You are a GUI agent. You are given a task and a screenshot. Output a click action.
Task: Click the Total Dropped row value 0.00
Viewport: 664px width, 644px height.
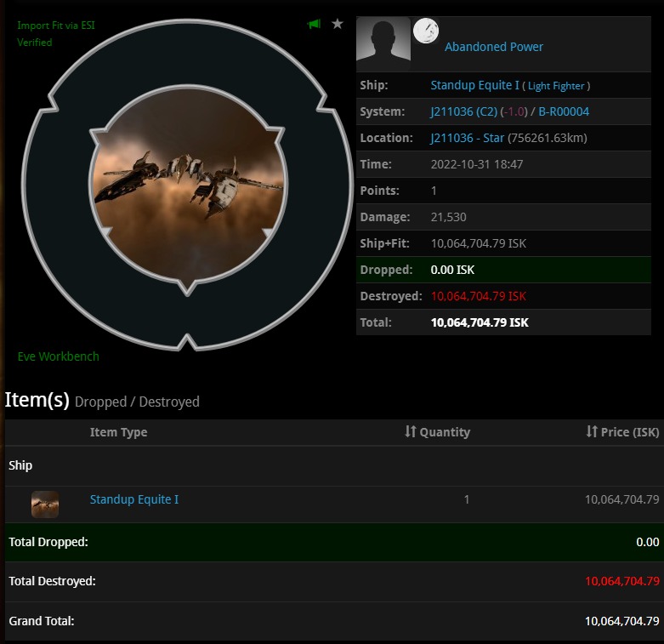coord(648,542)
